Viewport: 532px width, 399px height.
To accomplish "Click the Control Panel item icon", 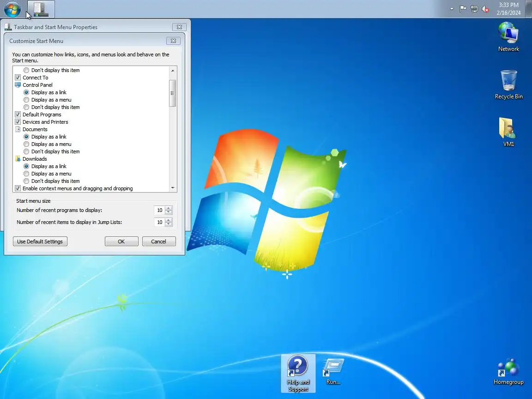I will pyautogui.click(x=18, y=85).
